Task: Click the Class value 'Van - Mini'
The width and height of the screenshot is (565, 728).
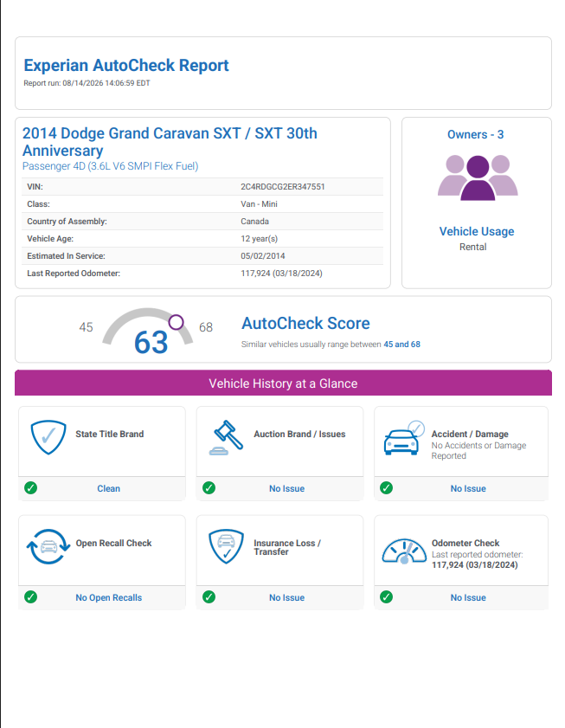Action: (x=259, y=203)
